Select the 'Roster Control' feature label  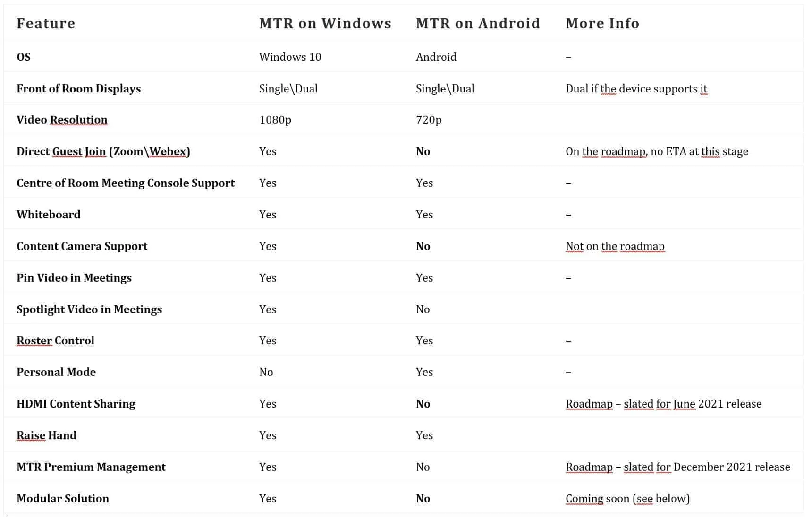[55, 341]
